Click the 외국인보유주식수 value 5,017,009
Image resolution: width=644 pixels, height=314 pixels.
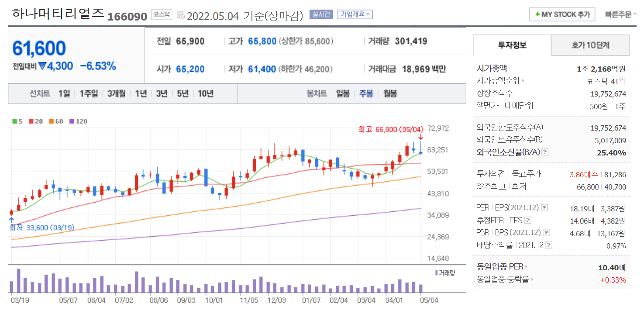[x=610, y=140]
